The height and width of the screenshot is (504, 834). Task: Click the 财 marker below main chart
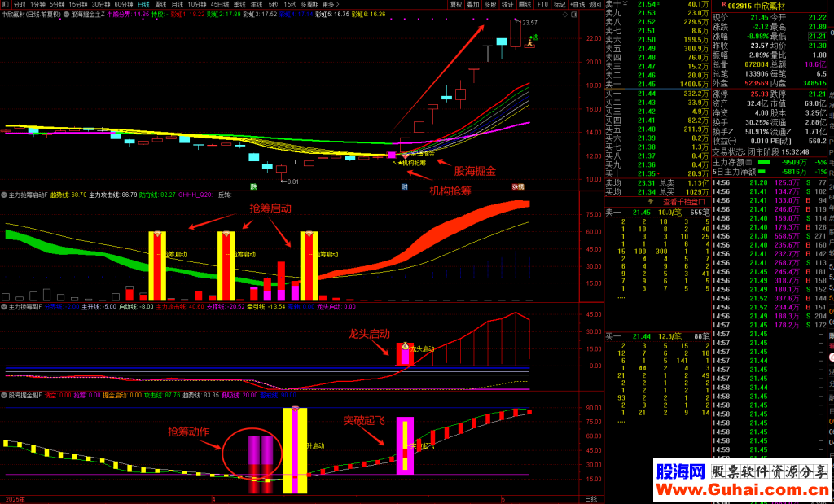click(404, 187)
